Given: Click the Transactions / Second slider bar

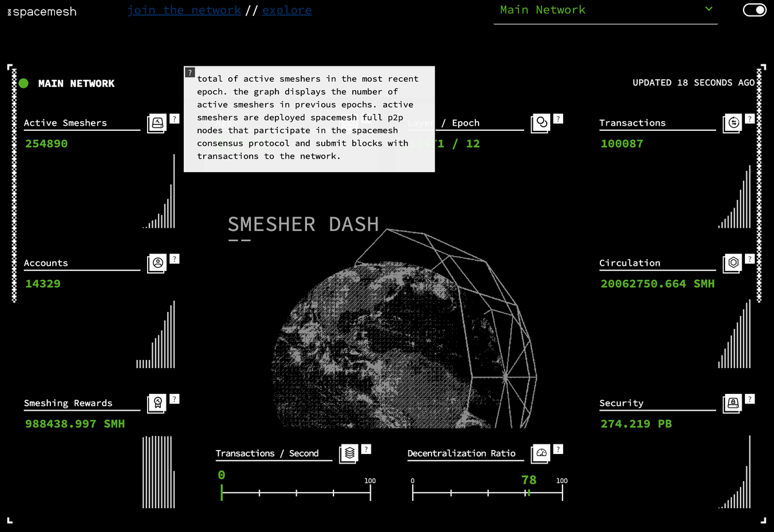Looking at the screenshot, I should tap(296, 493).
